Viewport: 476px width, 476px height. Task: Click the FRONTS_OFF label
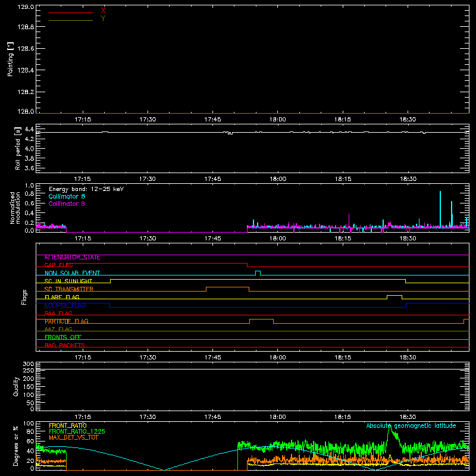(x=63, y=337)
